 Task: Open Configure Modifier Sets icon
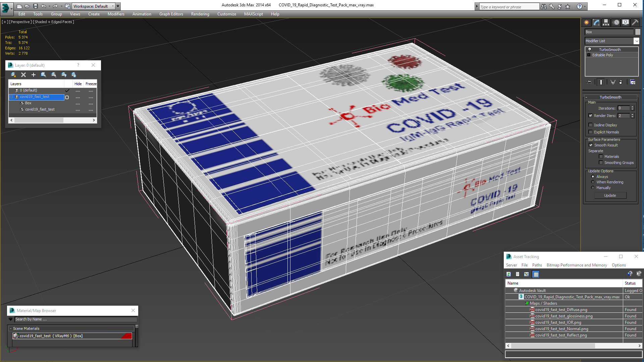633,82
